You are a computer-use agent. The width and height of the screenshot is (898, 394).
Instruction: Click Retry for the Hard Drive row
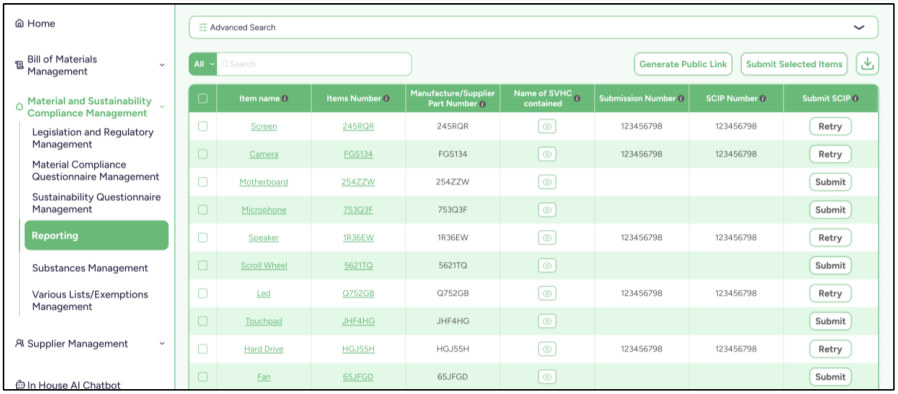(x=830, y=349)
